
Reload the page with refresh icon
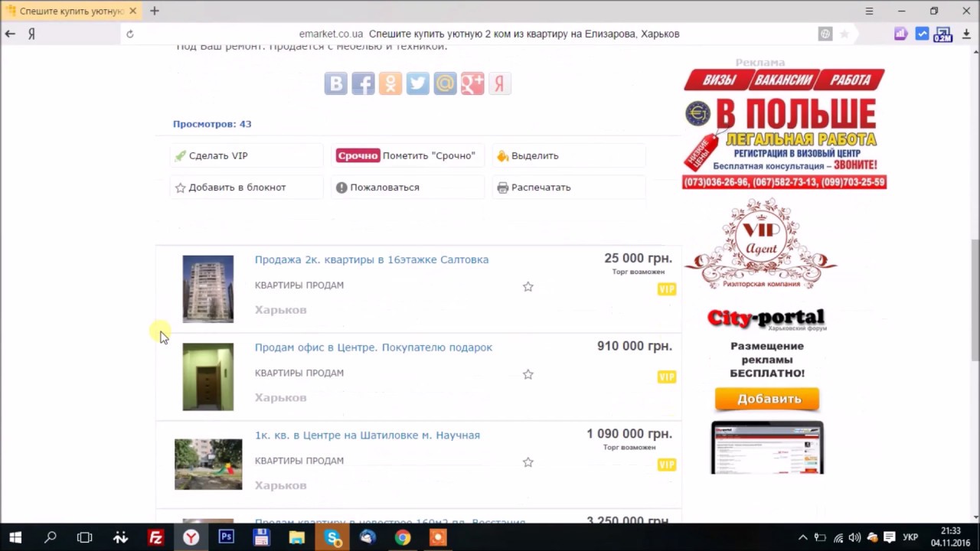coord(130,34)
